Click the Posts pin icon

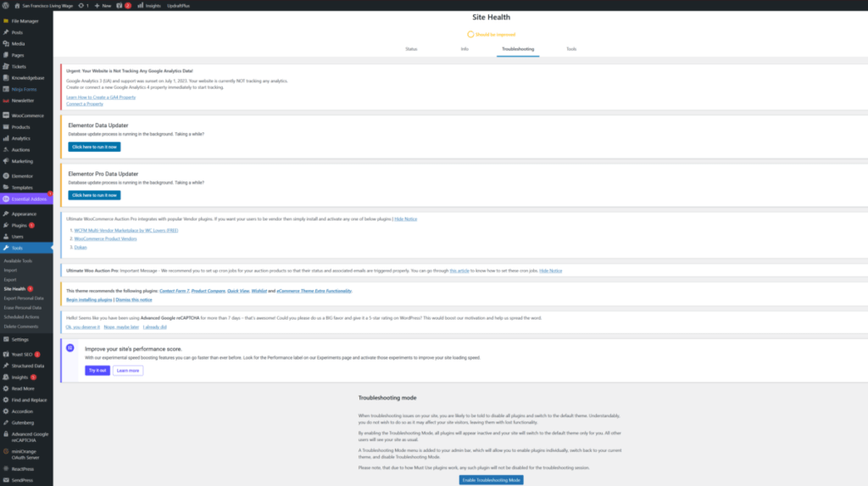(6, 32)
